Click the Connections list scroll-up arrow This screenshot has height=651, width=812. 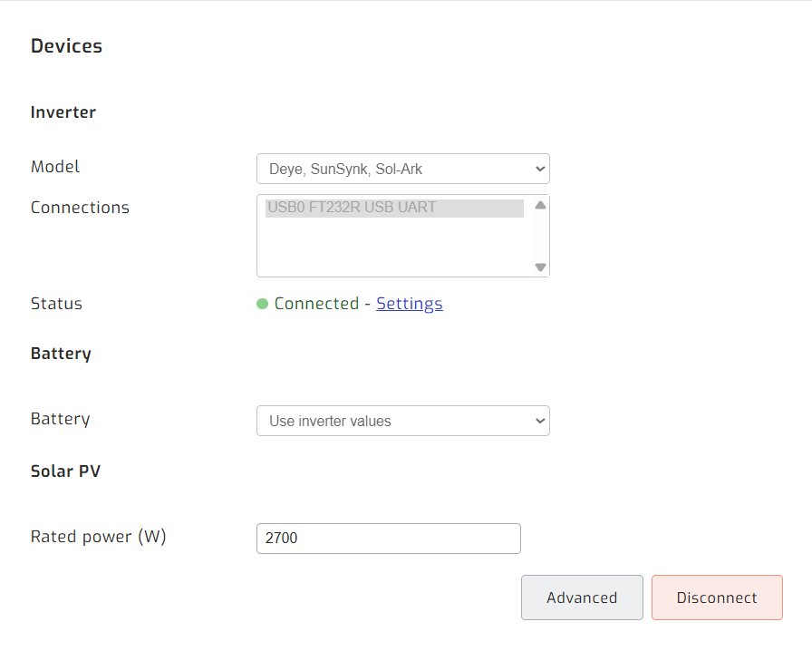click(x=540, y=205)
